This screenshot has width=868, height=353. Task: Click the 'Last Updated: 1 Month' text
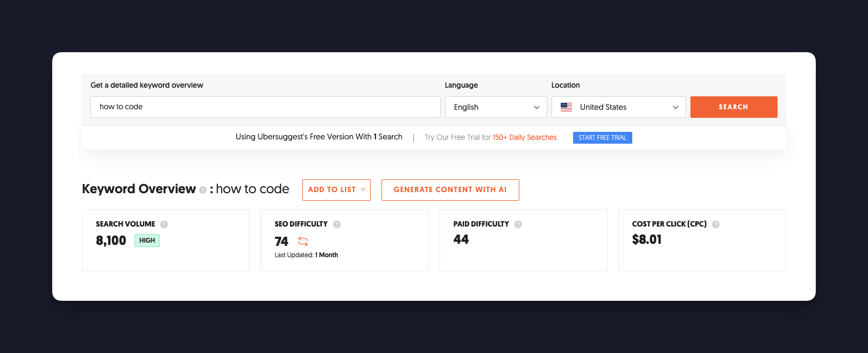click(x=306, y=255)
